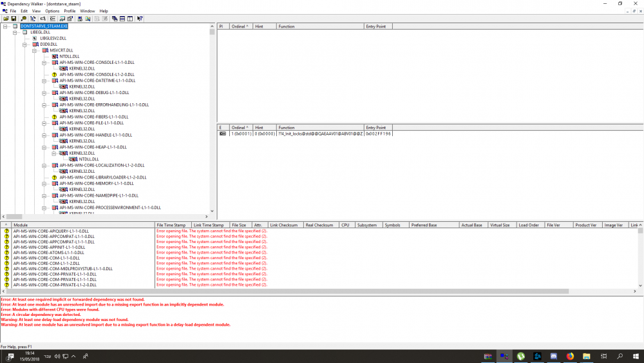The height and width of the screenshot is (363, 644).
Task: Sort module list by Module column header
Action: click(x=83, y=225)
